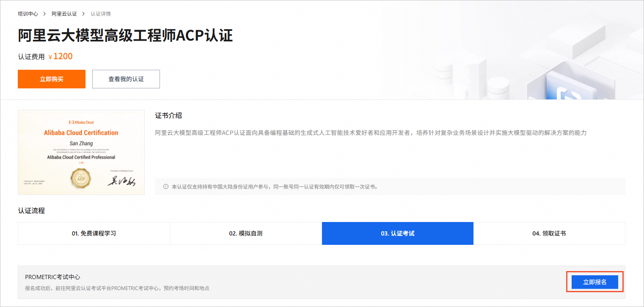This screenshot has height=307, width=644.
Task: Click the 证书介绍 section heading
Action: click(168, 115)
